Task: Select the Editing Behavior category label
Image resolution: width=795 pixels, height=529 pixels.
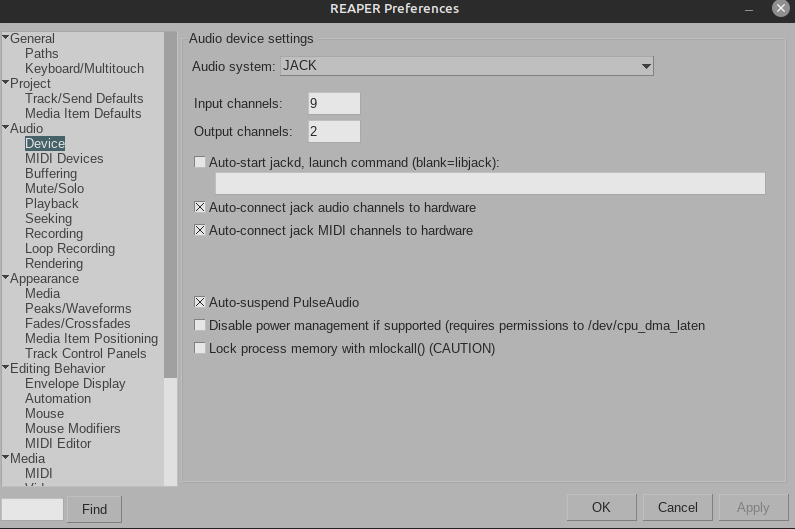Action: click(x=58, y=368)
